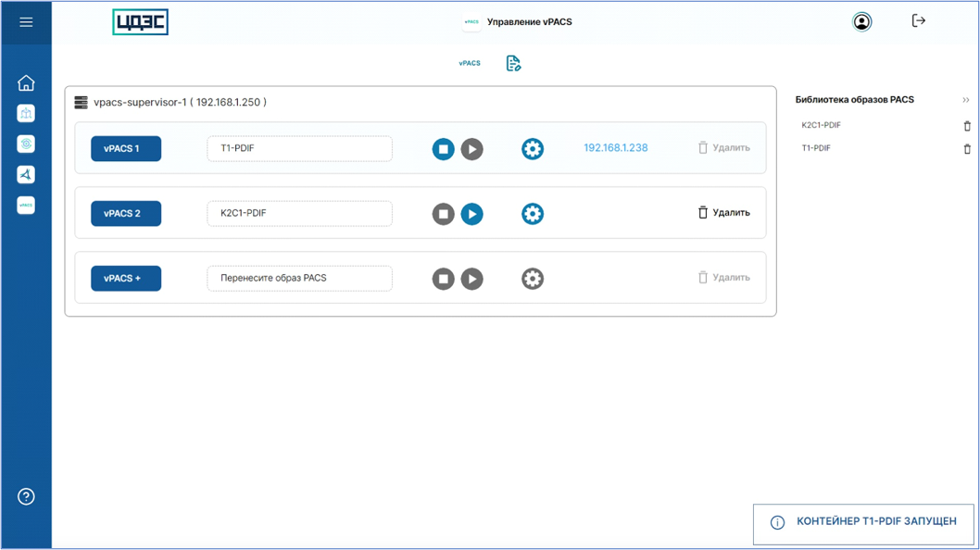Go to the home page icon
The height and width of the screenshot is (550, 980).
tap(26, 83)
